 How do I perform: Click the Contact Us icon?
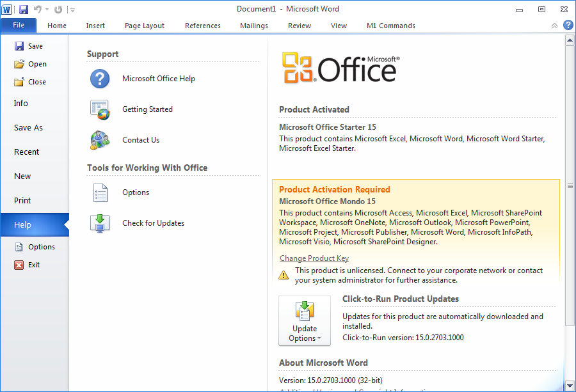(x=100, y=140)
